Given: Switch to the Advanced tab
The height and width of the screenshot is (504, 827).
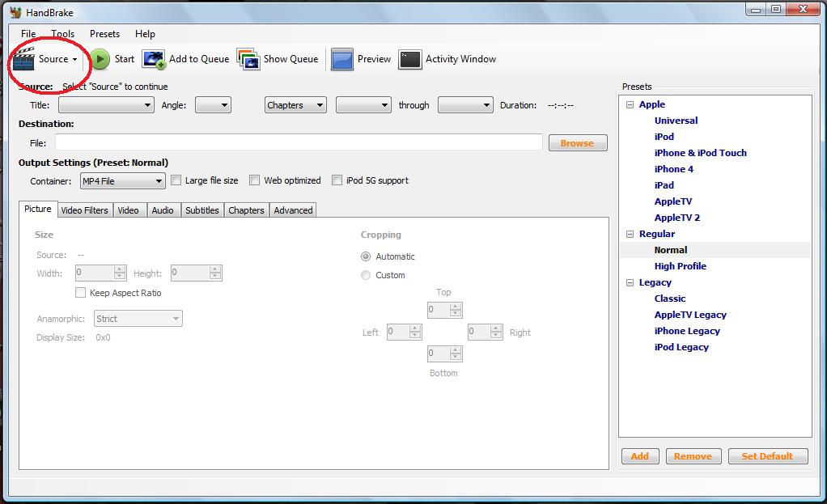Looking at the screenshot, I should point(293,210).
